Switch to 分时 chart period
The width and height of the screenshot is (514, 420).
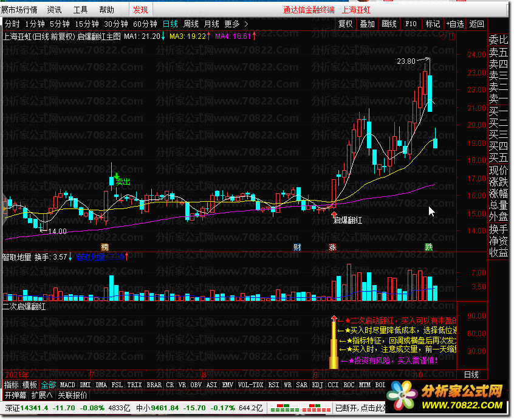pyautogui.click(x=12, y=24)
